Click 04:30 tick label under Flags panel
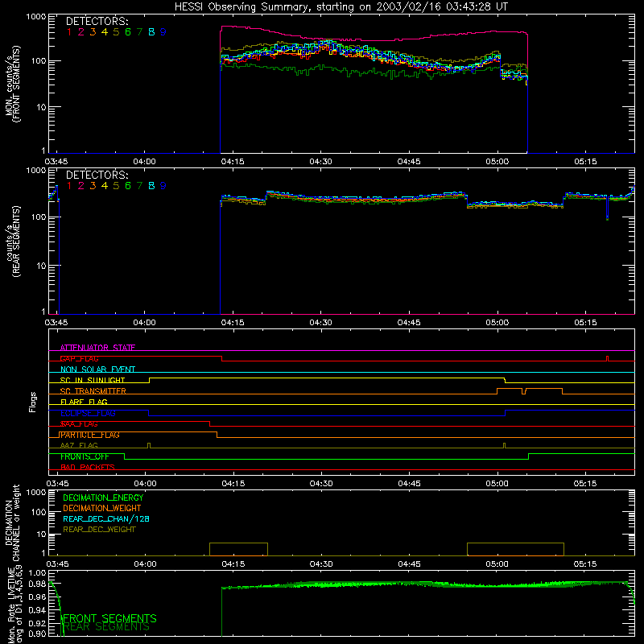This screenshot has width=644, height=644. [320, 484]
